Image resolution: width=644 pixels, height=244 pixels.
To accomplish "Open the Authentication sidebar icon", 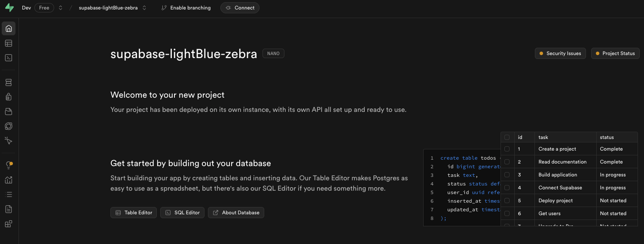I will [9, 97].
